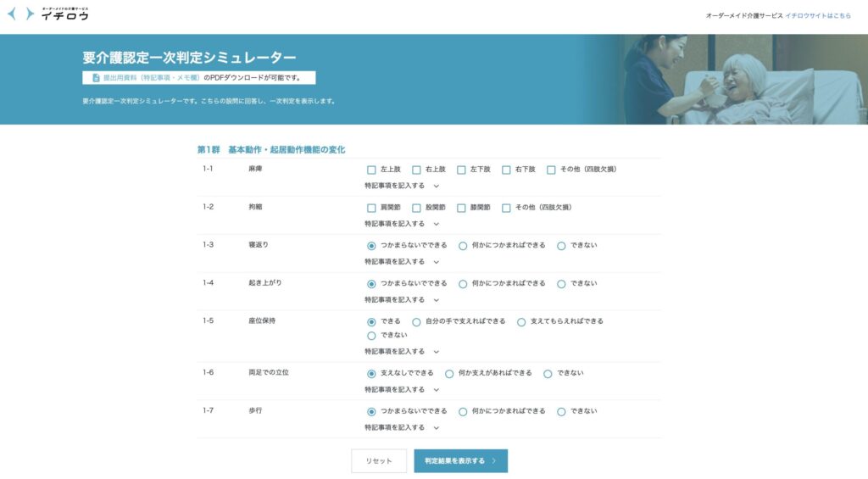Select できない for 起き上がり
The width and height of the screenshot is (868, 479).
[x=561, y=284]
